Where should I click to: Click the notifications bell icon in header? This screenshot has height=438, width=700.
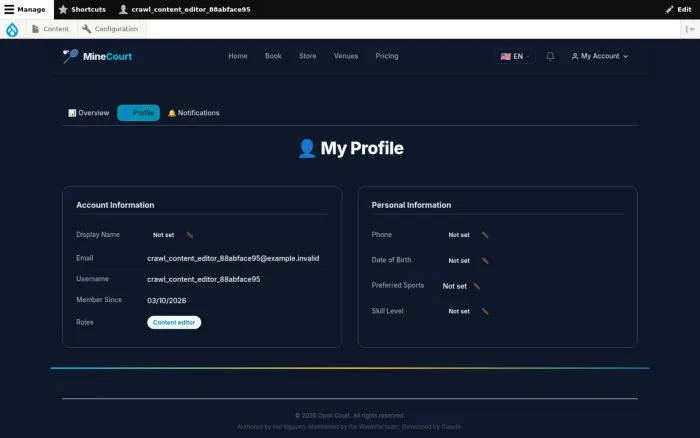(x=550, y=56)
